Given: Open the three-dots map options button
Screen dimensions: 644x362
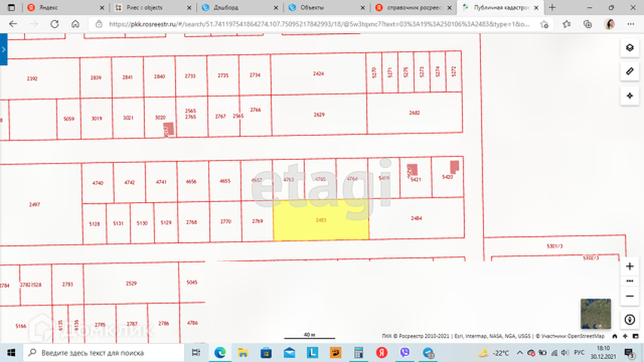Looking at the screenshot, I should pyautogui.click(x=630, y=281).
